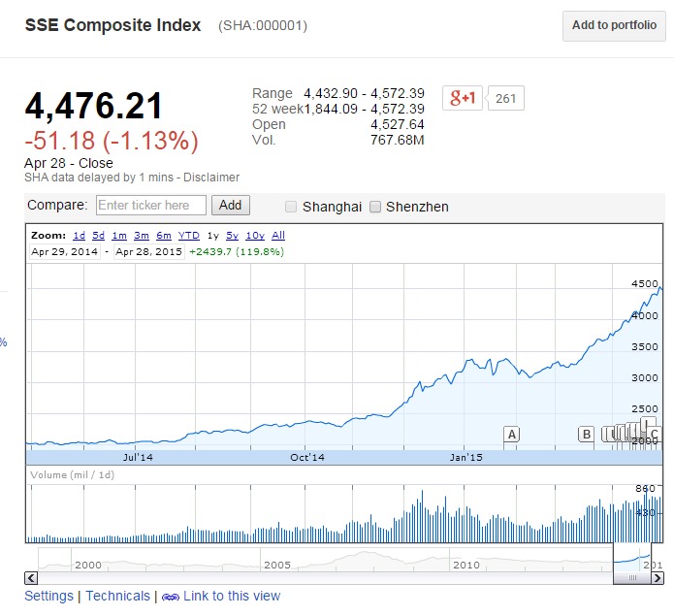
Task: Click the scroll left arrow
Action: pyautogui.click(x=31, y=578)
